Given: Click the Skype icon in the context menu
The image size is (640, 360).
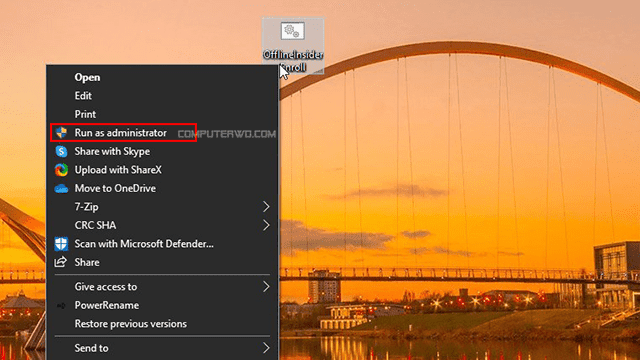Looking at the screenshot, I should pyautogui.click(x=61, y=151).
